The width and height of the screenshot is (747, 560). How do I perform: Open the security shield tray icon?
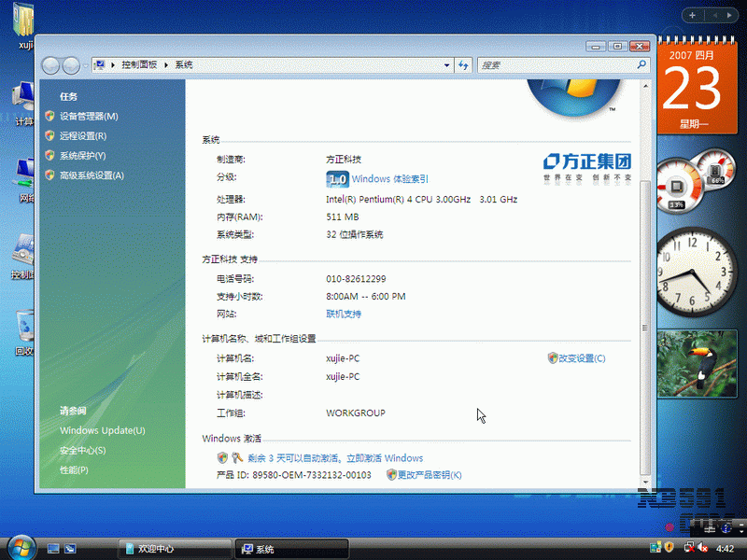669,548
